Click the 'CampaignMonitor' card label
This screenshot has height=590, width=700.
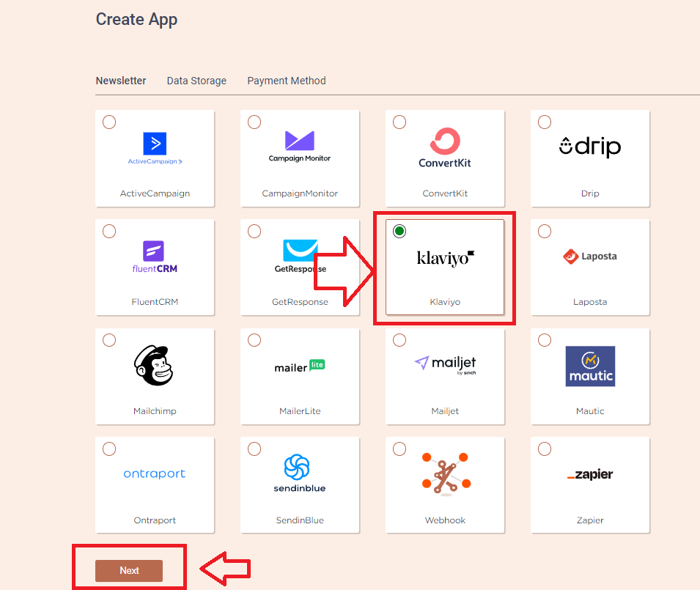(x=300, y=193)
